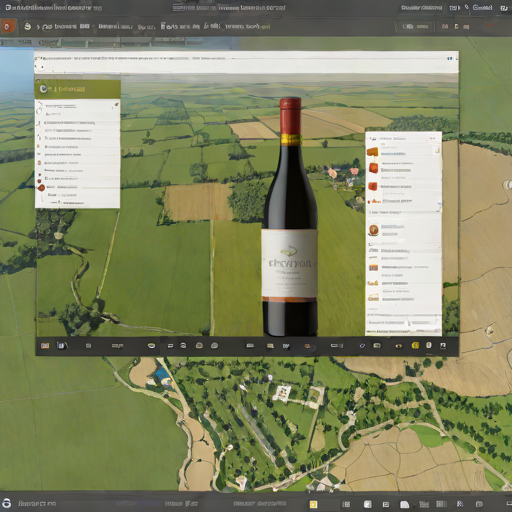Screen dimensions: 512x512
Task: Expand the small arrow at right panel section divider
Action: [x=440, y=204]
